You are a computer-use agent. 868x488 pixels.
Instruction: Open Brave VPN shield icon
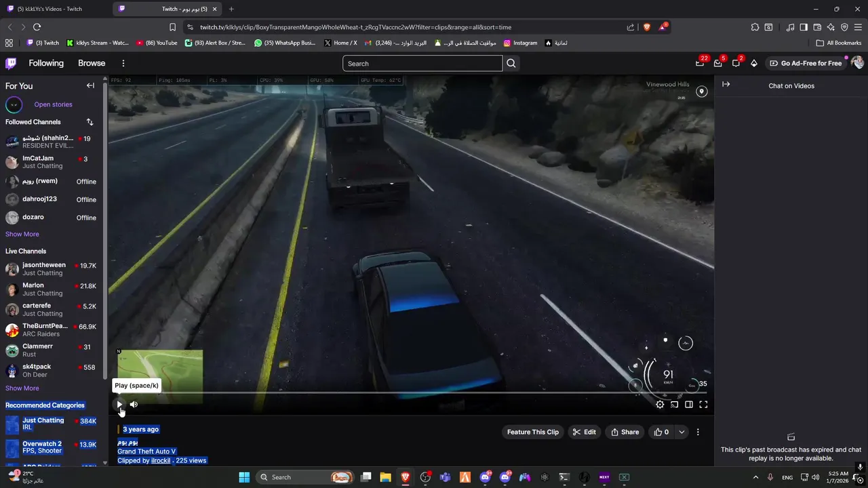(844, 27)
